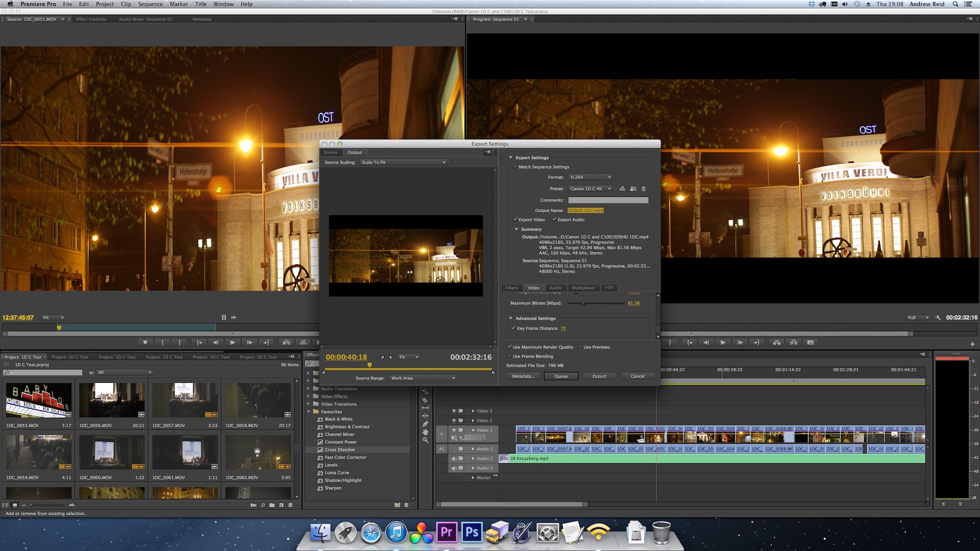Click Drag Video Only icon in Source monitor

click(x=224, y=317)
